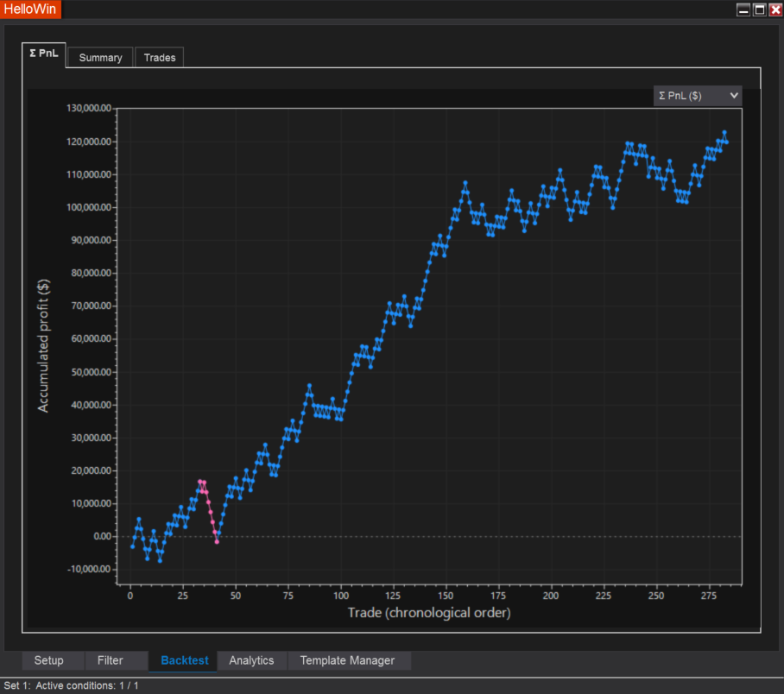This screenshot has height=694, width=784.
Task: Minimize the HelloWin window
Action: 743,9
